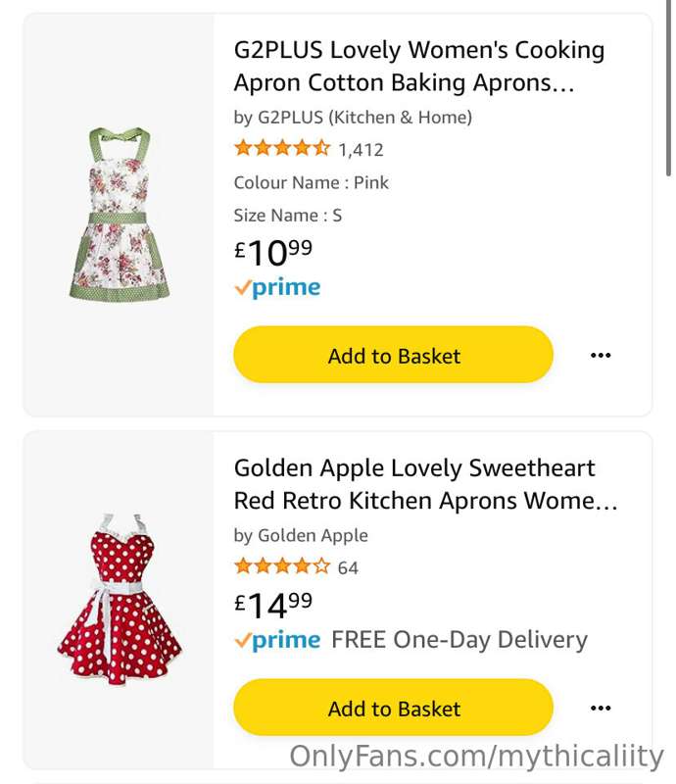
Task: Add the G2PLUS apron to basket
Action: 393,355
